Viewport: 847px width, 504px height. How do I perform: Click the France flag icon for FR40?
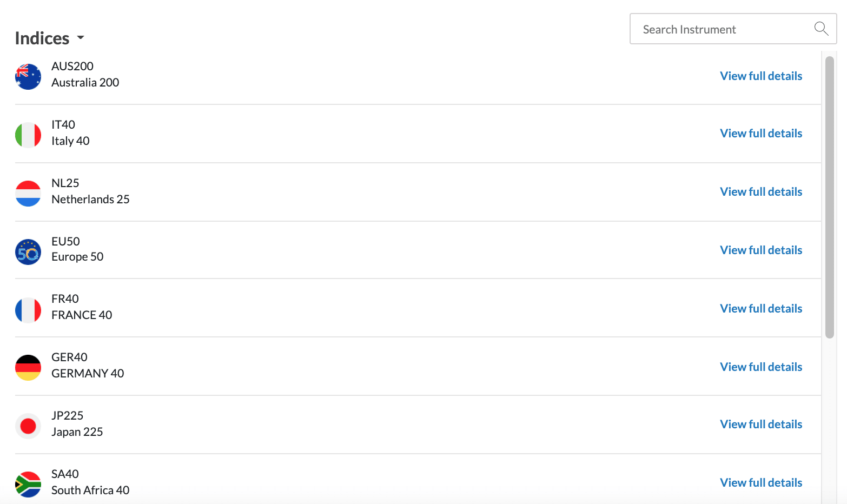(x=28, y=310)
